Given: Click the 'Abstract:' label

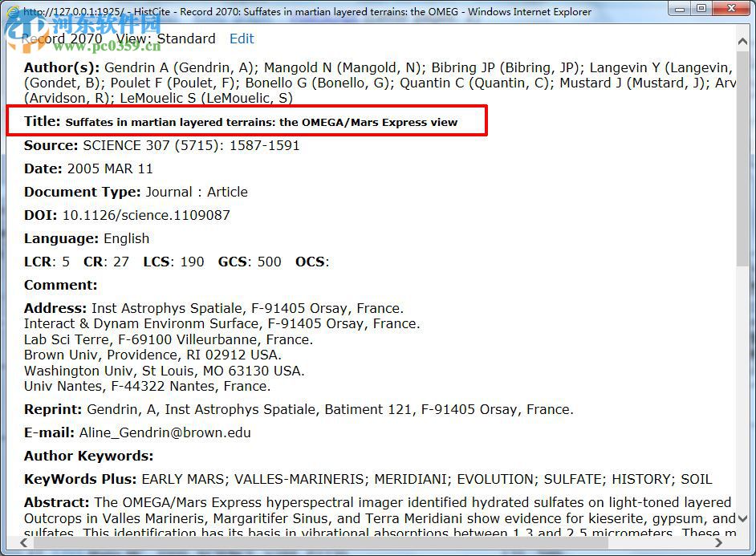Looking at the screenshot, I should [56, 502].
